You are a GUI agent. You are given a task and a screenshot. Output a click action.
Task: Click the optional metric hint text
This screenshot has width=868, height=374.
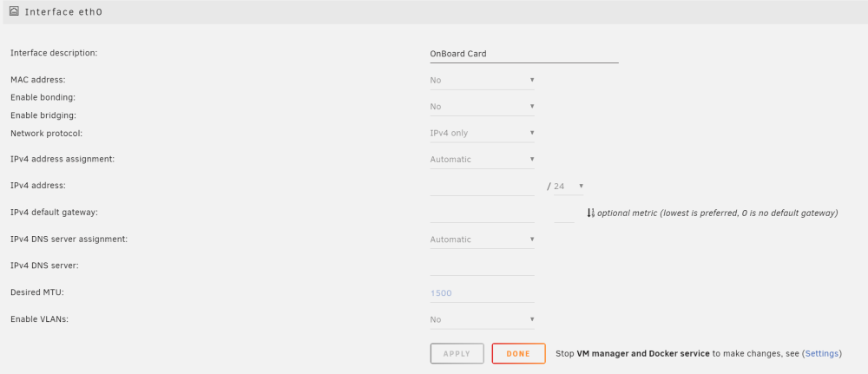tap(718, 213)
